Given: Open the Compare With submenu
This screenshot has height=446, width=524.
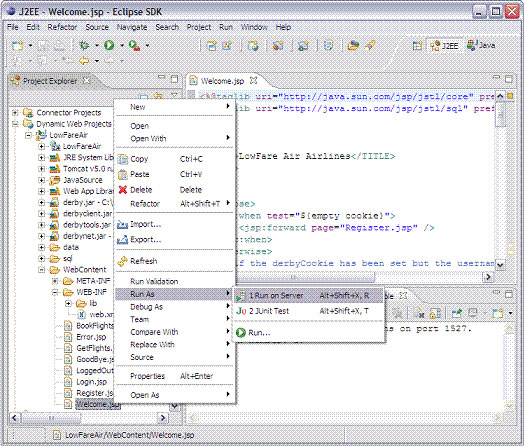Looking at the screenshot, I should click(174, 332).
